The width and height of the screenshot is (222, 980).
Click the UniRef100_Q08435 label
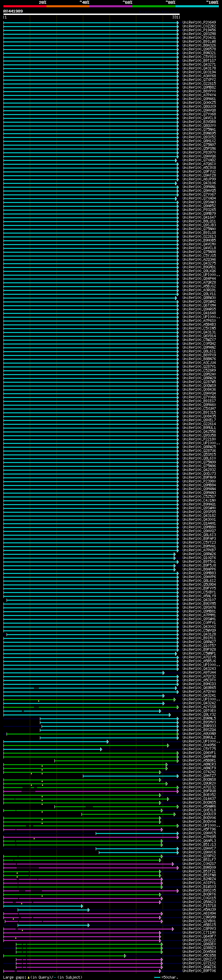click(x=199, y=416)
